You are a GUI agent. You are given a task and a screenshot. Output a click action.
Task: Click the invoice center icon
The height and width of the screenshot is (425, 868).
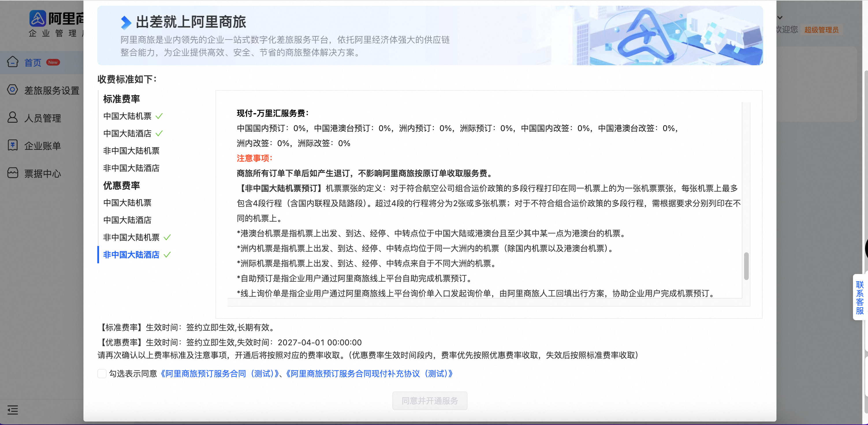click(13, 173)
